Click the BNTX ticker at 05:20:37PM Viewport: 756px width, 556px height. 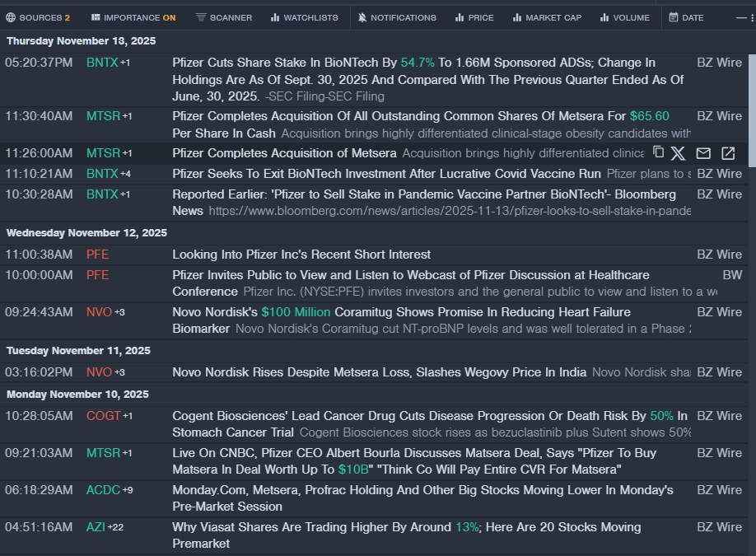[102, 62]
